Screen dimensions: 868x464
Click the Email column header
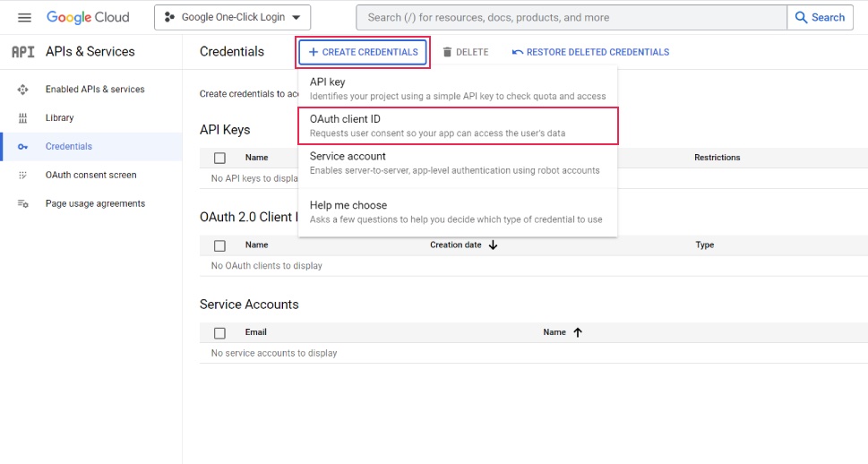point(256,332)
